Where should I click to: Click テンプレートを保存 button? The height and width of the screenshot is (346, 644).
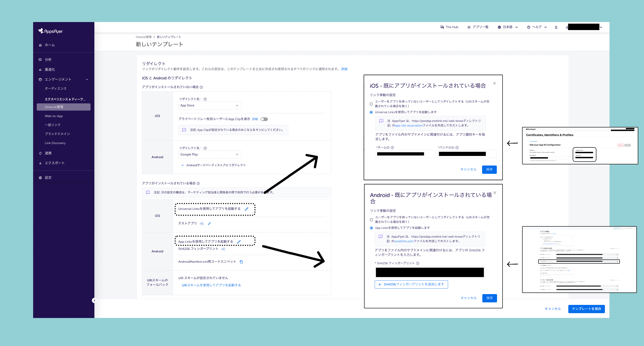click(x=586, y=309)
